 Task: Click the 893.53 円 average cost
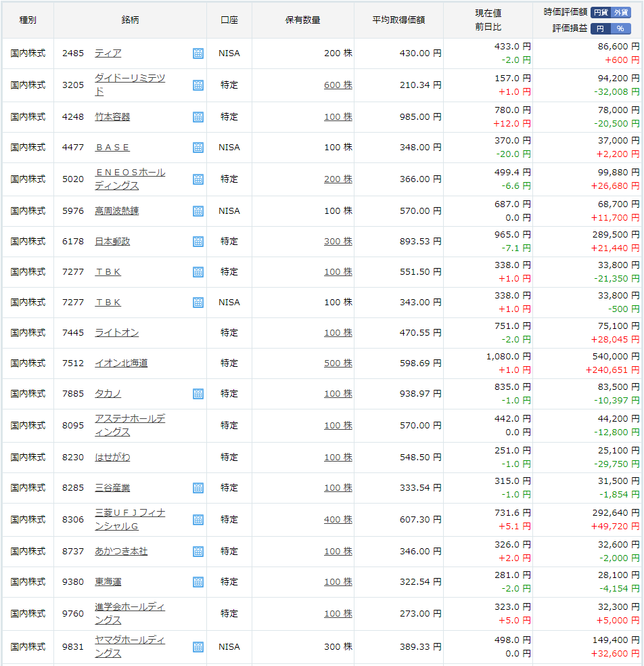420,242
